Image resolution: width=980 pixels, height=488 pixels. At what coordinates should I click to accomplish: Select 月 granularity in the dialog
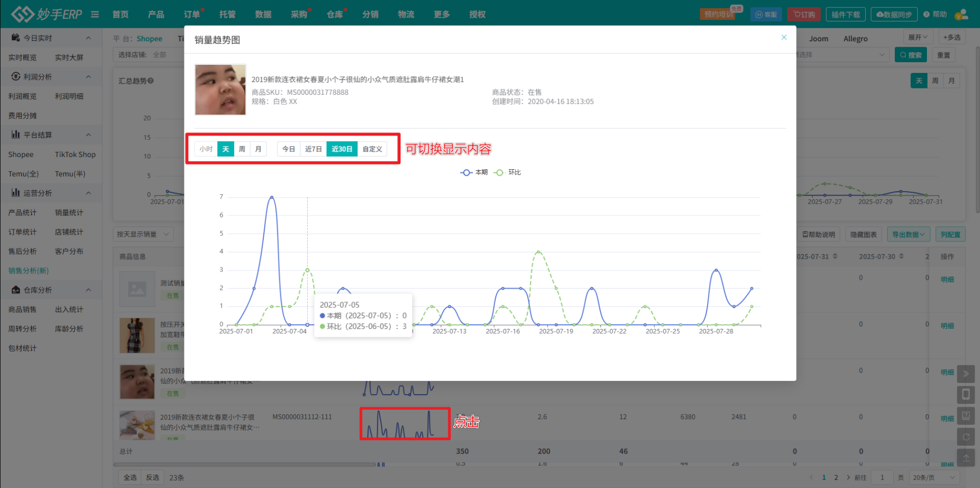pyautogui.click(x=258, y=149)
